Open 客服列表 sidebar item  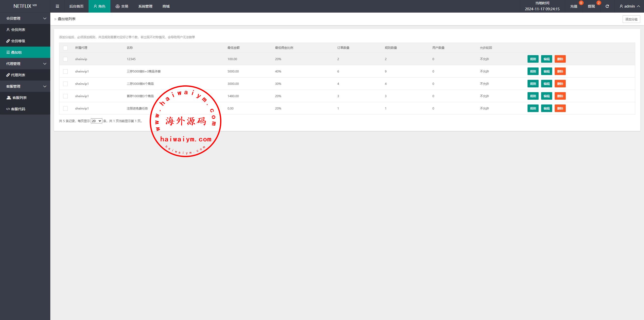[19, 98]
